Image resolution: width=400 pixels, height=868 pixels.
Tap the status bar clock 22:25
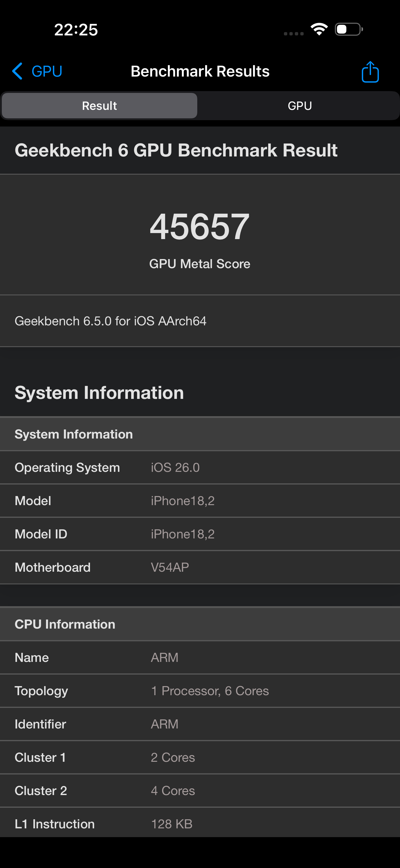(76, 30)
